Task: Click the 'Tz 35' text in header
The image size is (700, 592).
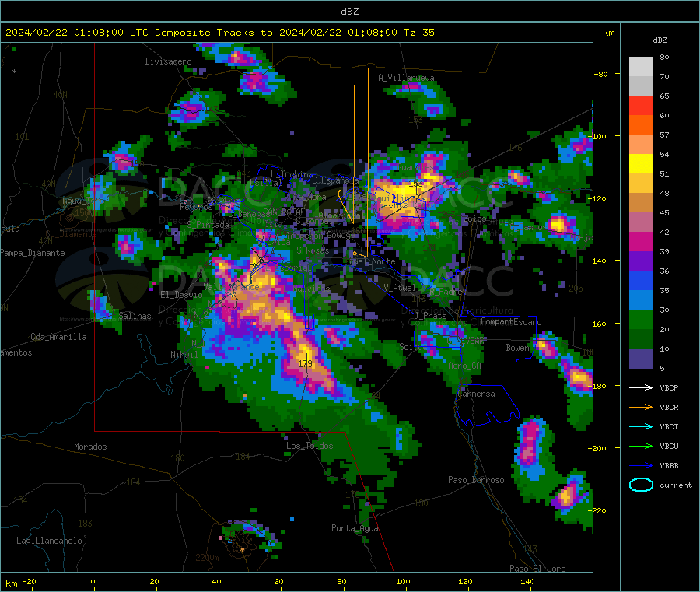Action: [x=418, y=33]
